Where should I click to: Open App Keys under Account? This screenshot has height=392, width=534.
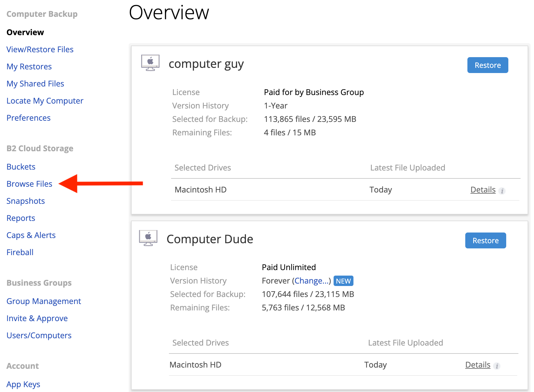point(23,384)
